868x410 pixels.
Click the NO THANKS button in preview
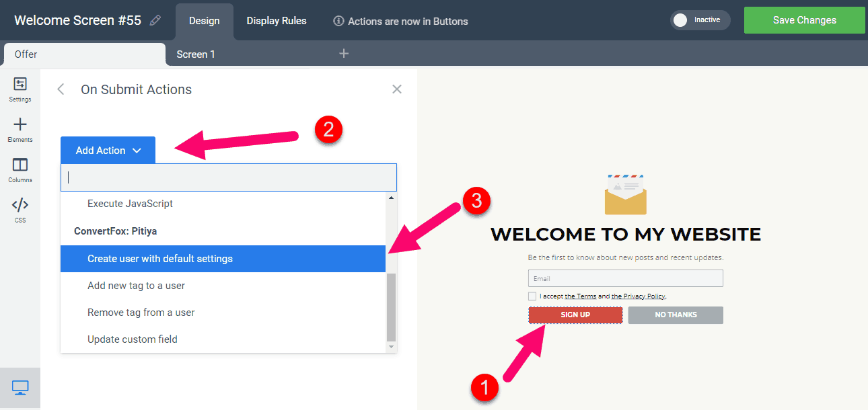676,315
